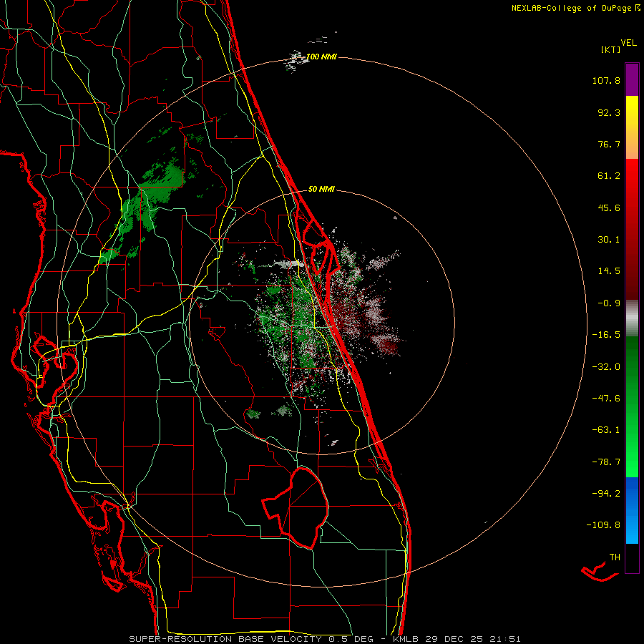Click the 76.7 velocity scale value
644x644 pixels.
pyautogui.click(x=609, y=144)
